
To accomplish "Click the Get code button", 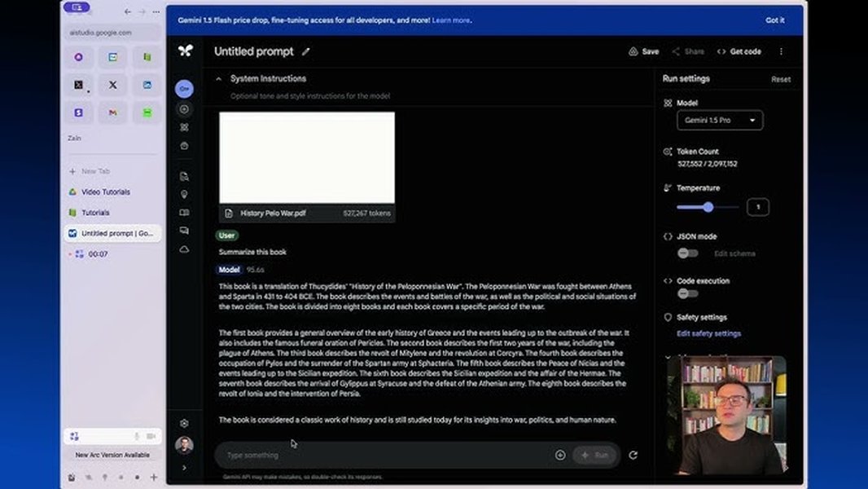I will (739, 51).
